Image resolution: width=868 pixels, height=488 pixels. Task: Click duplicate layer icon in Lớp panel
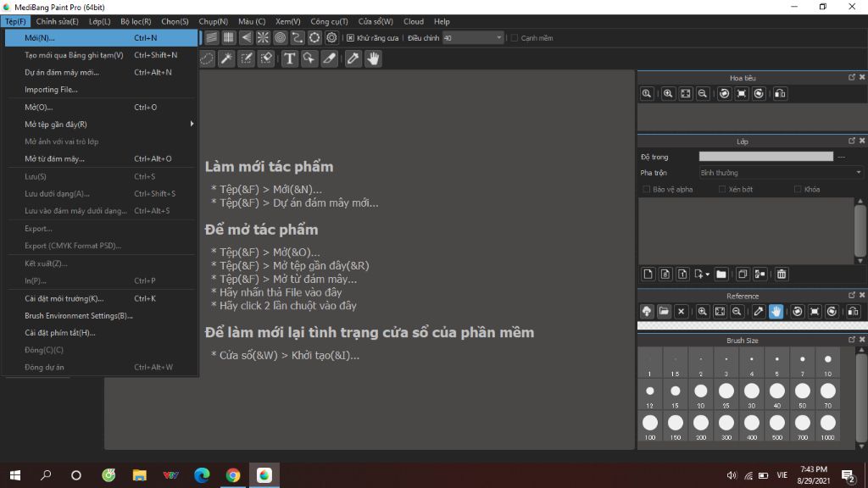pos(743,274)
